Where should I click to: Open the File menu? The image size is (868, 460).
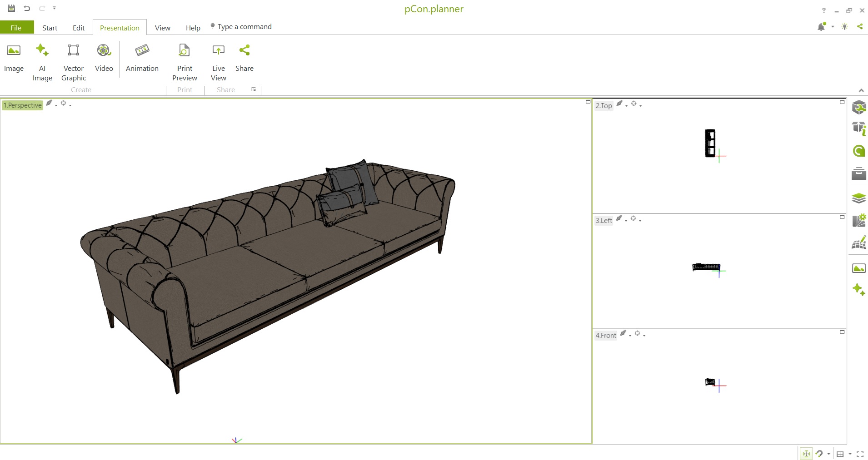coord(16,28)
